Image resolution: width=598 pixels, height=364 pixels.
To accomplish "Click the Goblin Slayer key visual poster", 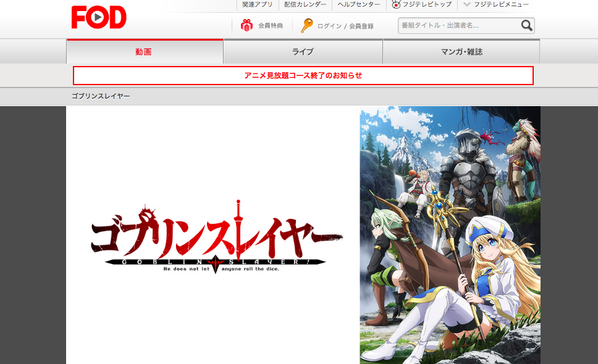I will [450, 235].
